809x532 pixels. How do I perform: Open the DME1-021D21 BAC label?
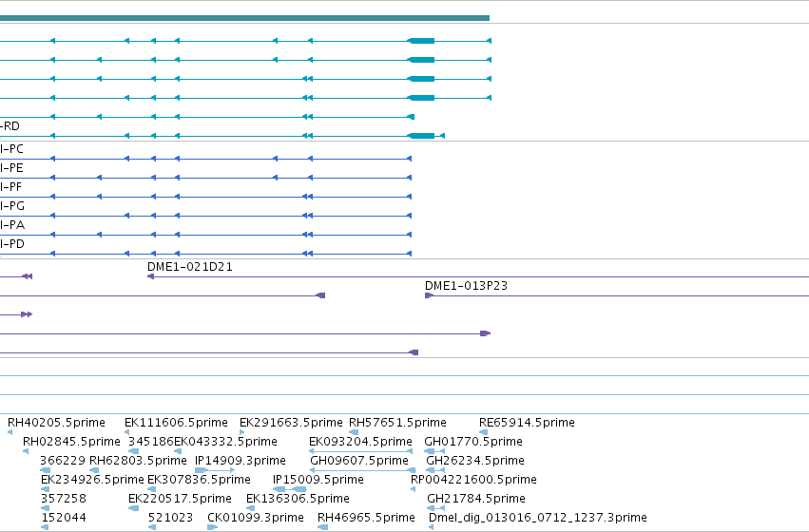click(190, 267)
